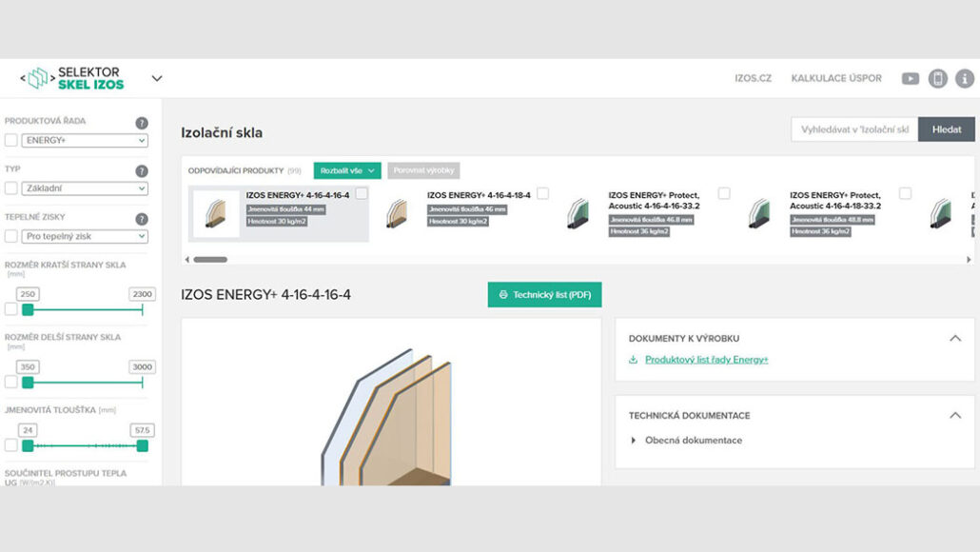Tick compare checkbox for Protect, Acoustic 4-16-4-16-33.2
This screenshot has width=980, height=552.
coord(724,194)
